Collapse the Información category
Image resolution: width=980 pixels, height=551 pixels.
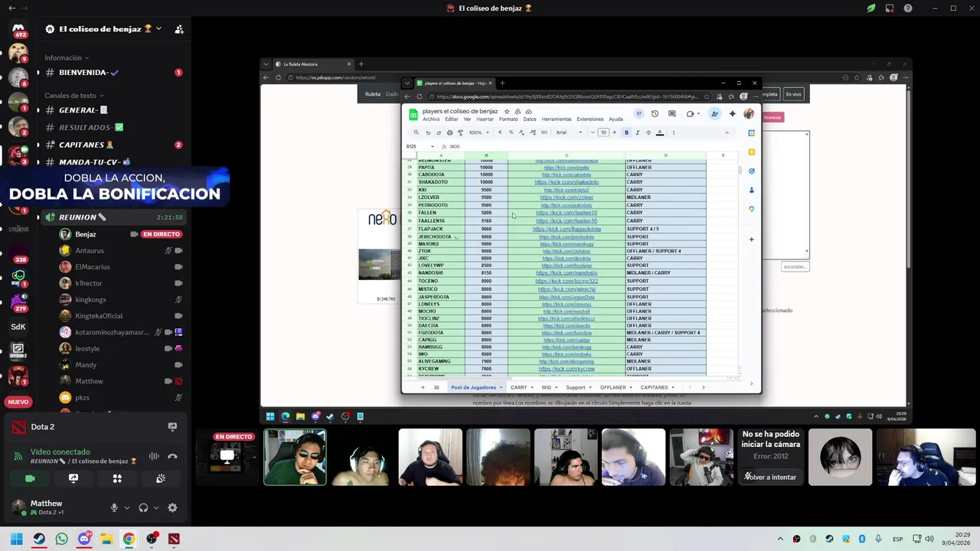[x=67, y=58]
